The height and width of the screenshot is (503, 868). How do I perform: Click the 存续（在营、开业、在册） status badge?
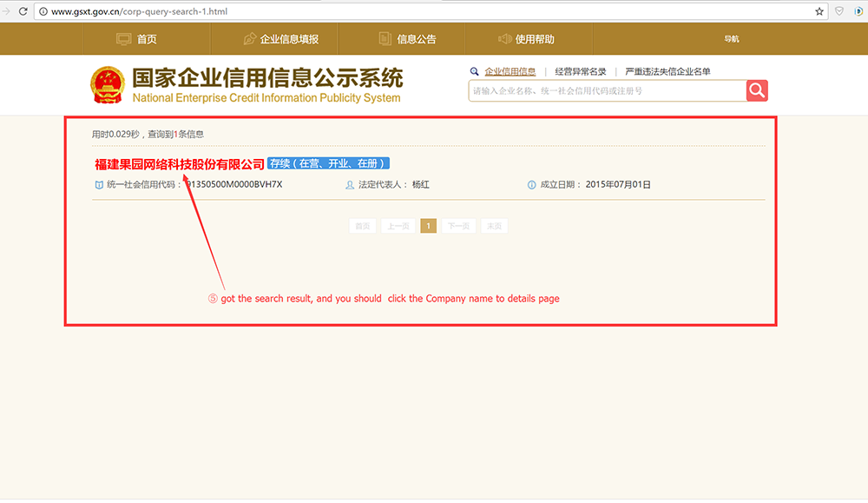328,163
